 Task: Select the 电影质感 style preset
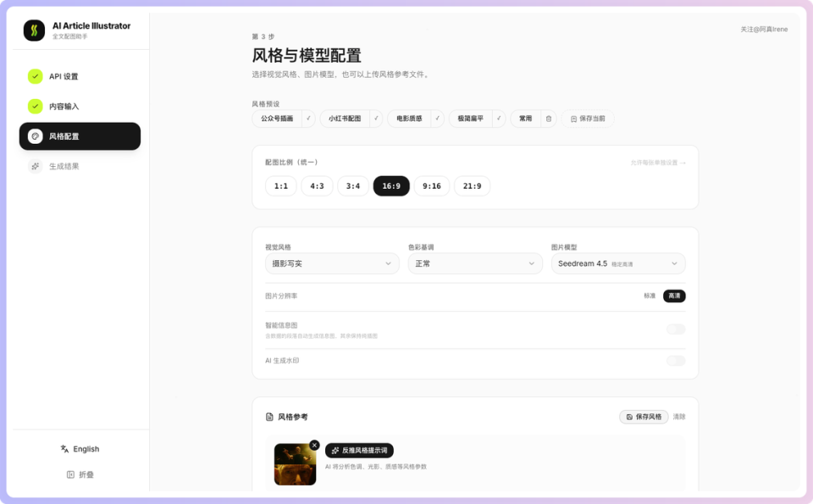coord(411,119)
